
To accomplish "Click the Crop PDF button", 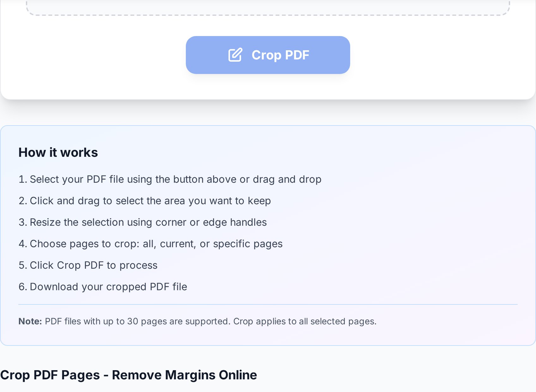I will point(268,55).
